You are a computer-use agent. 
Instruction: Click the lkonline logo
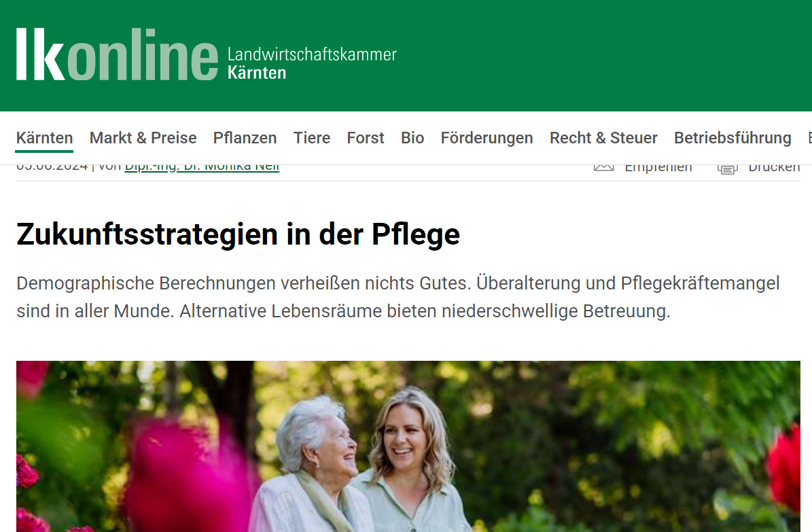117,54
